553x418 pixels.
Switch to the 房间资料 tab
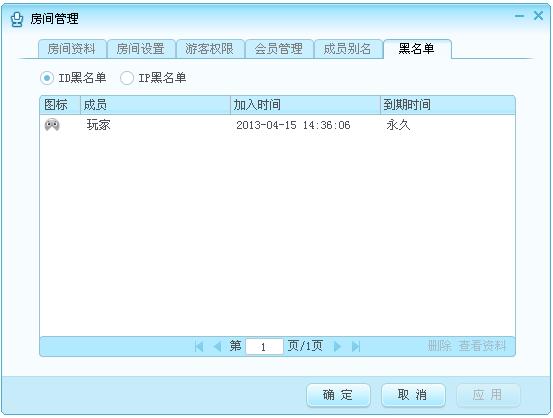coord(72,49)
